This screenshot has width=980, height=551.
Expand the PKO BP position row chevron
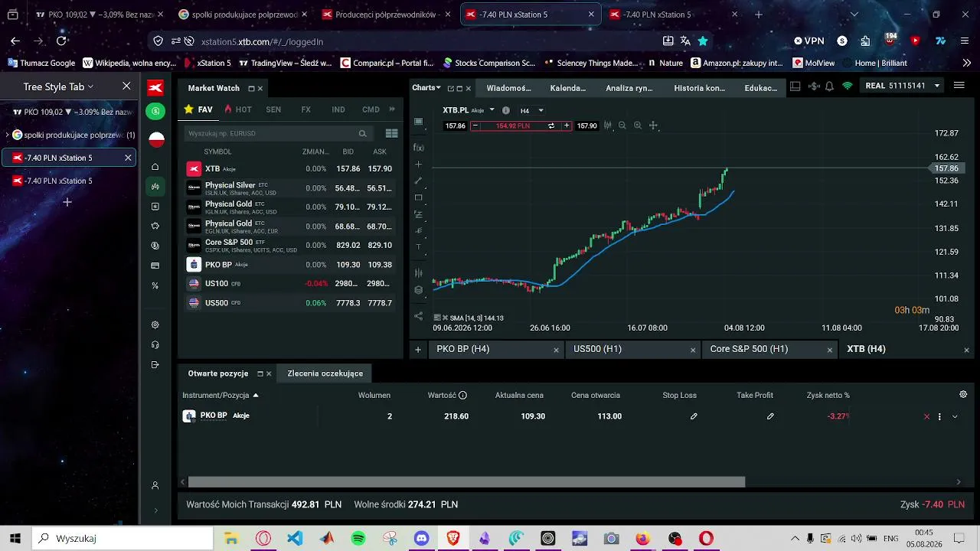(955, 416)
